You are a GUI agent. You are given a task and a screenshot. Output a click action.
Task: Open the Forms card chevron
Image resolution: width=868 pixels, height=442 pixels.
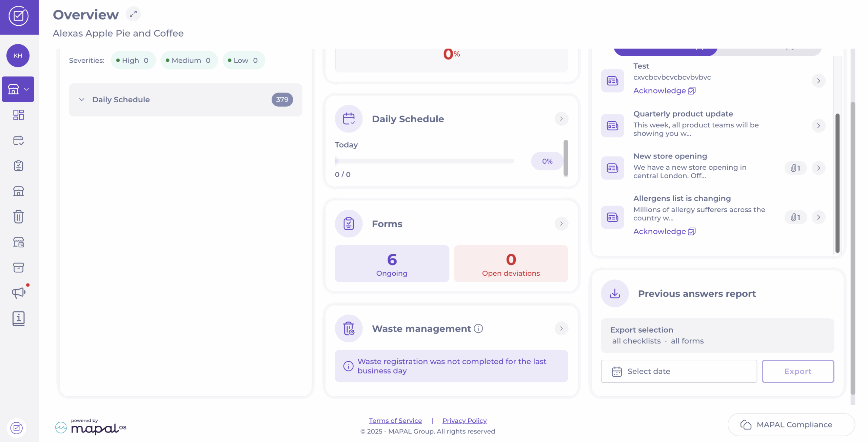(561, 224)
